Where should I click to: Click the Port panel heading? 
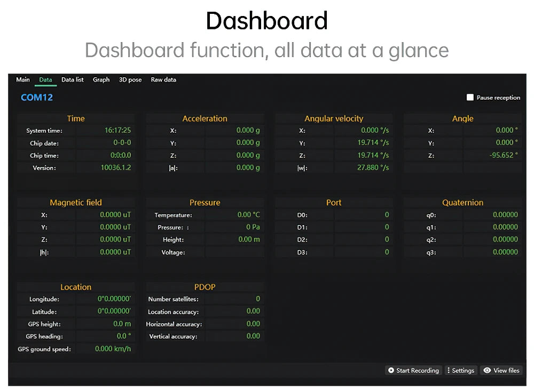click(334, 203)
